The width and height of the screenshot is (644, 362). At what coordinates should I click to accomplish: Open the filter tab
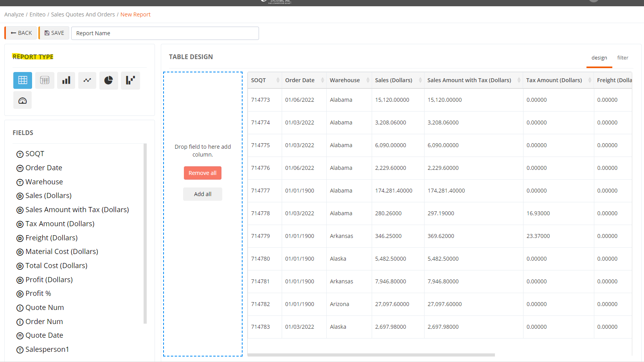click(x=622, y=58)
